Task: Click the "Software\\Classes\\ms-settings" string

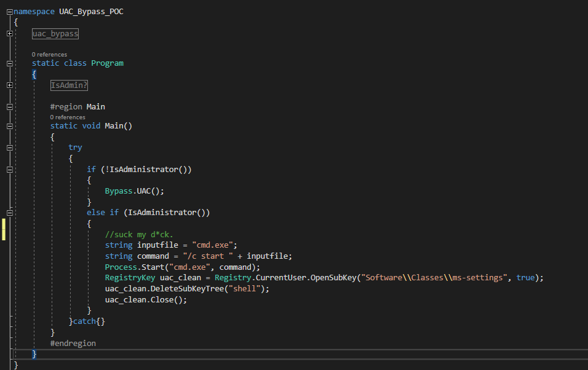Action: click(x=434, y=278)
